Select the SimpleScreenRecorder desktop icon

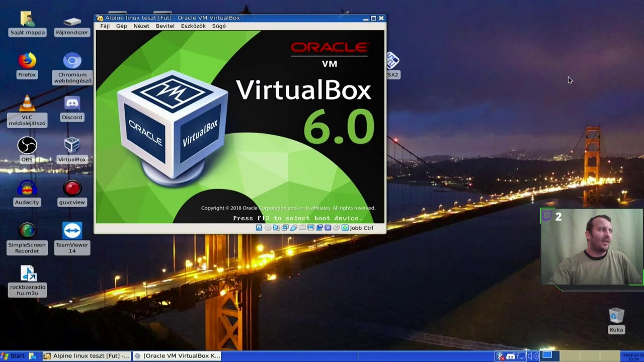[x=27, y=238]
